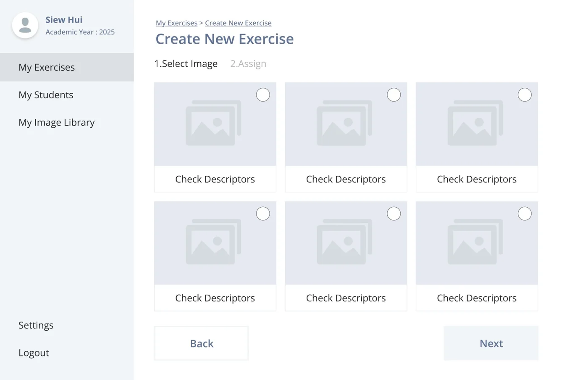
Task: Click the image placeholder icon in the top row's middle card
Action: coord(344,123)
